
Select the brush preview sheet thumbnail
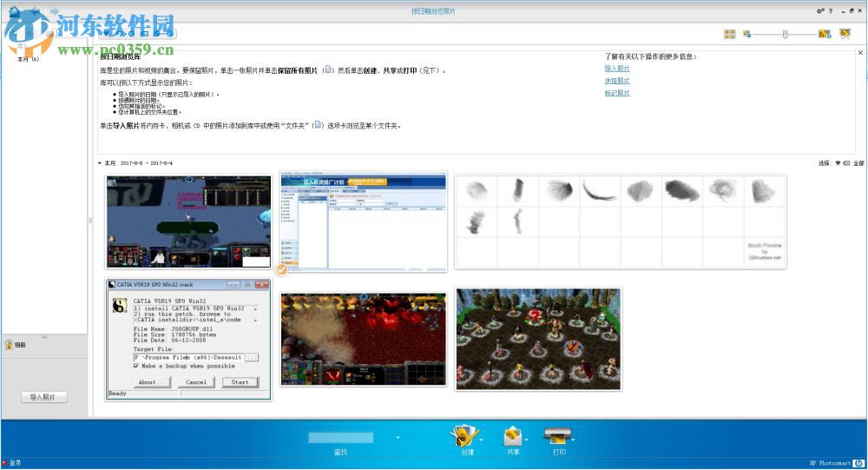click(x=620, y=222)
